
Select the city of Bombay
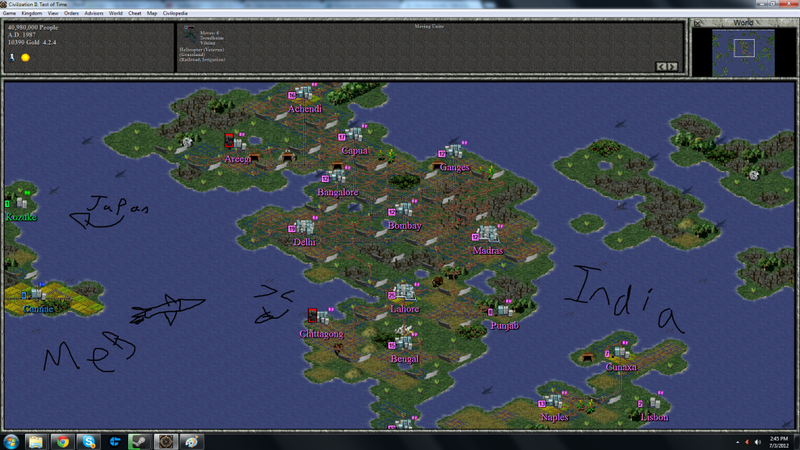point(404,209)
